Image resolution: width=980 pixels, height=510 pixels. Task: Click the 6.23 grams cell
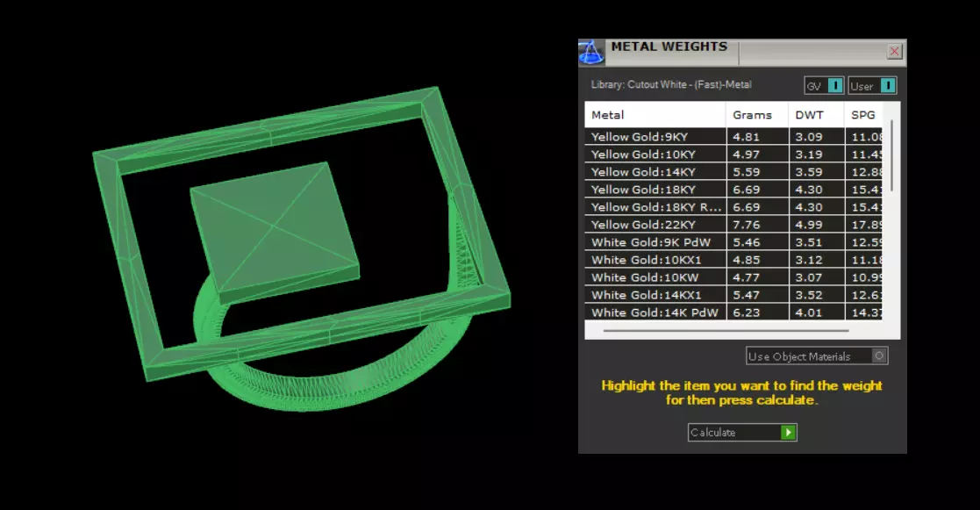pos(757,312)
